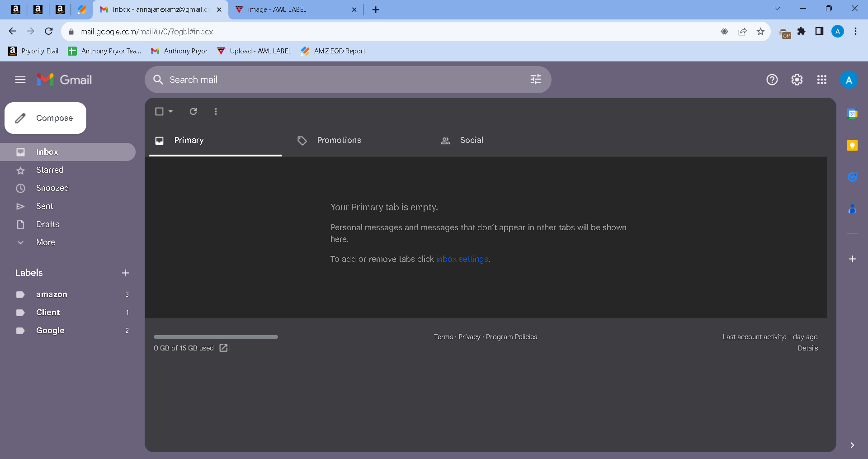This screenshot has height=459, width=868.
Task: Open Google Calendar side panel
Action: (x=852, y=114)
